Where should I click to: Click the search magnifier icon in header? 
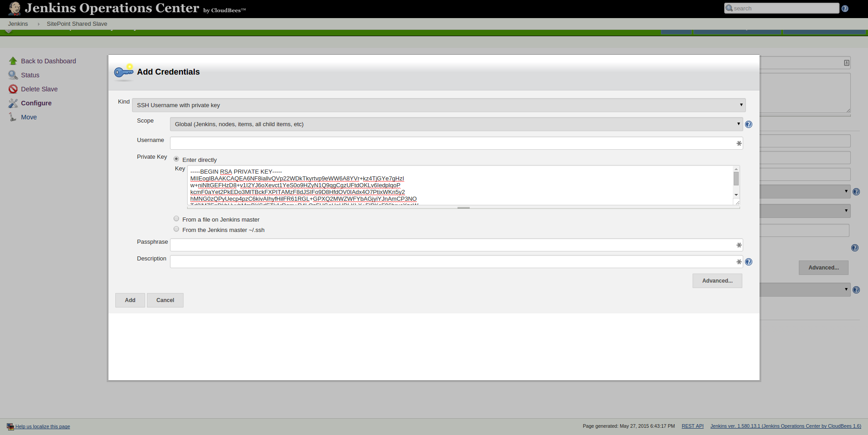(729, 8)
